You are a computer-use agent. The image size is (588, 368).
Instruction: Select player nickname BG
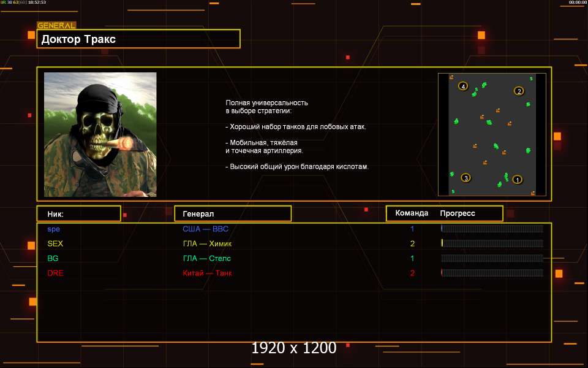53,258
